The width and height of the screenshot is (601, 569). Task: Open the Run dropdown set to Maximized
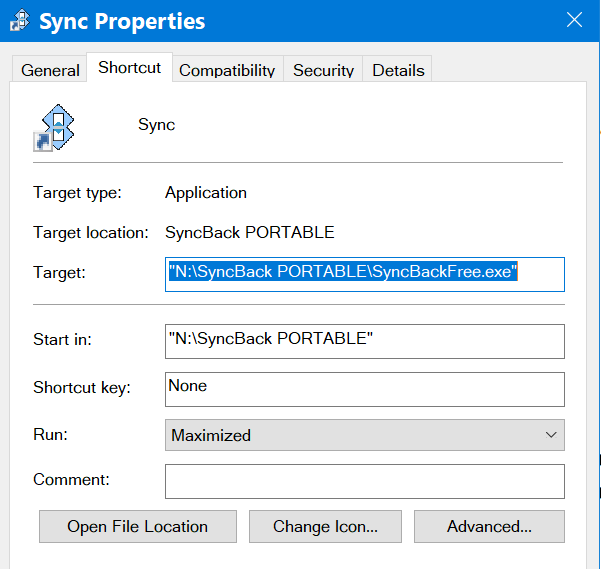coord(365,435)
